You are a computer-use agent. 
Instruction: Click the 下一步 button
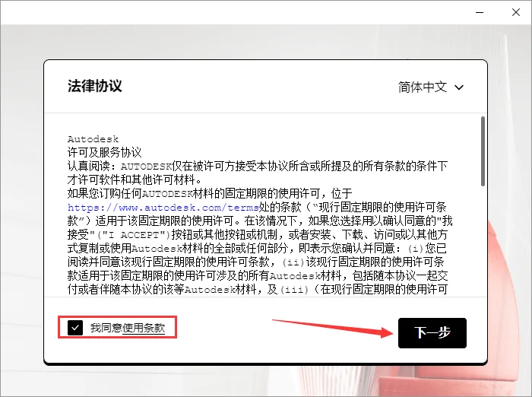[x=432, y=333]
